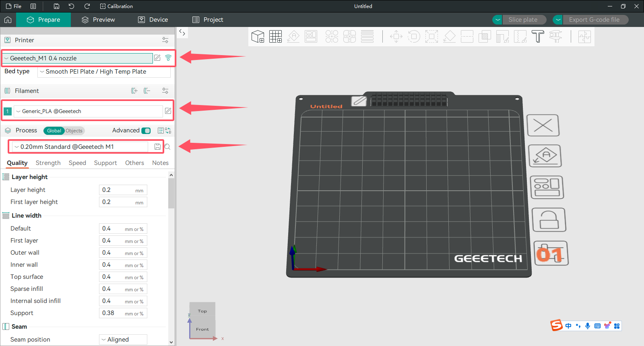Open the Seam position dropdown

123,340
